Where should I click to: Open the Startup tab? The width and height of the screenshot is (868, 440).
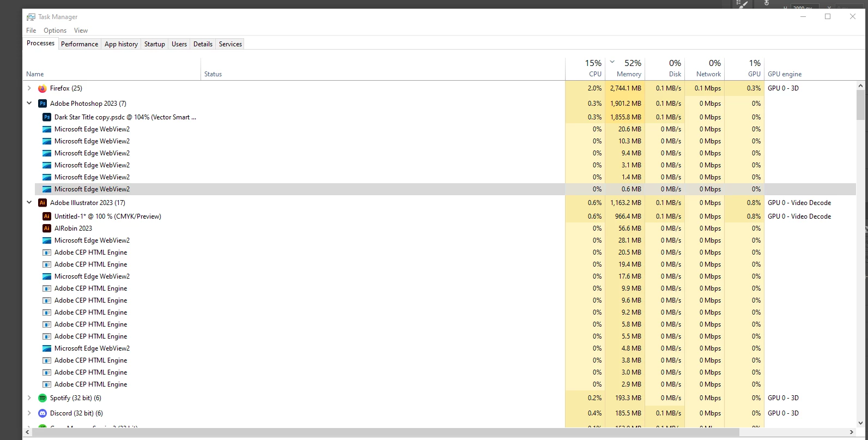tap(155, 44)
